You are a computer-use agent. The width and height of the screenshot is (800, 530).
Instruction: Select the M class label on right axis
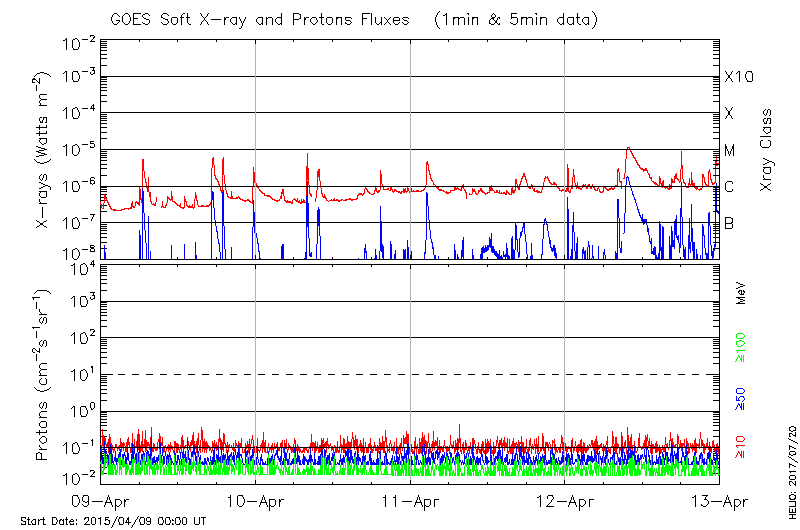(730, 150)
